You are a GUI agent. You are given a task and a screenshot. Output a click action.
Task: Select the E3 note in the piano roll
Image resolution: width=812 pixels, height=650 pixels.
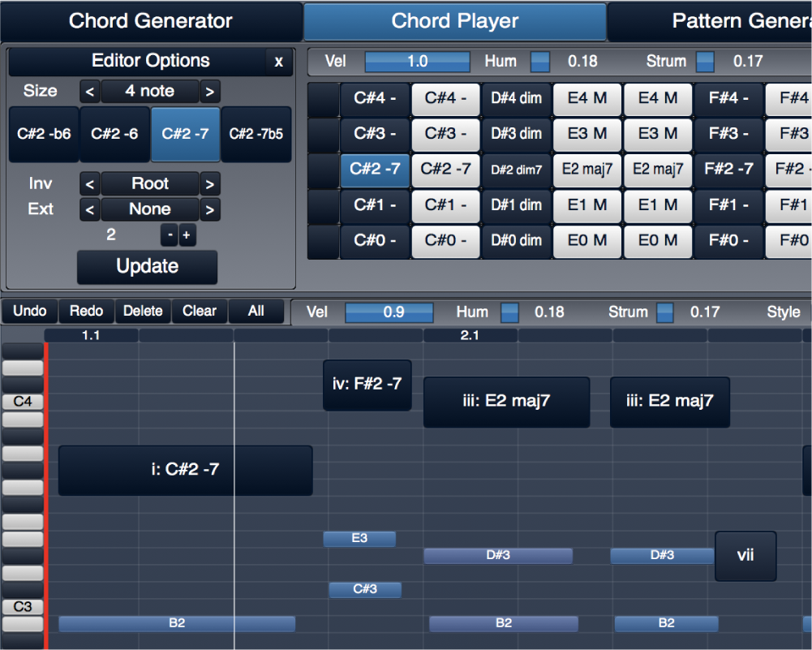(x=359, y=539)
